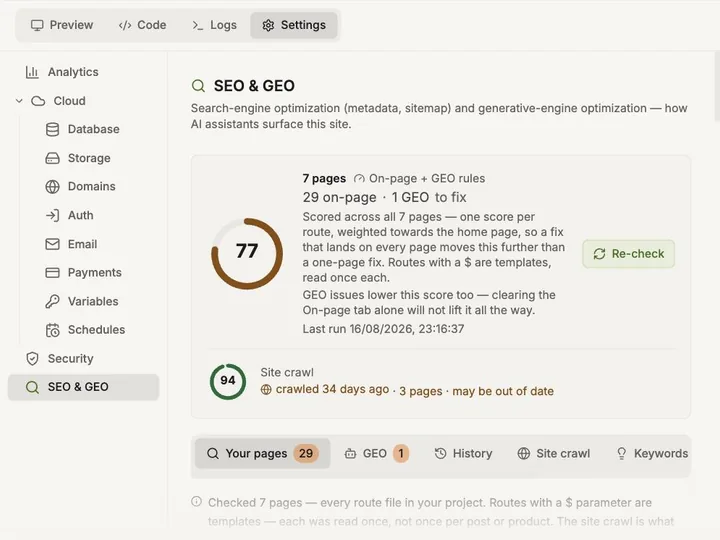Click the vertical scrollbar at right edge
The width and height of the screenshot is (720, 540).
point(718,86)
